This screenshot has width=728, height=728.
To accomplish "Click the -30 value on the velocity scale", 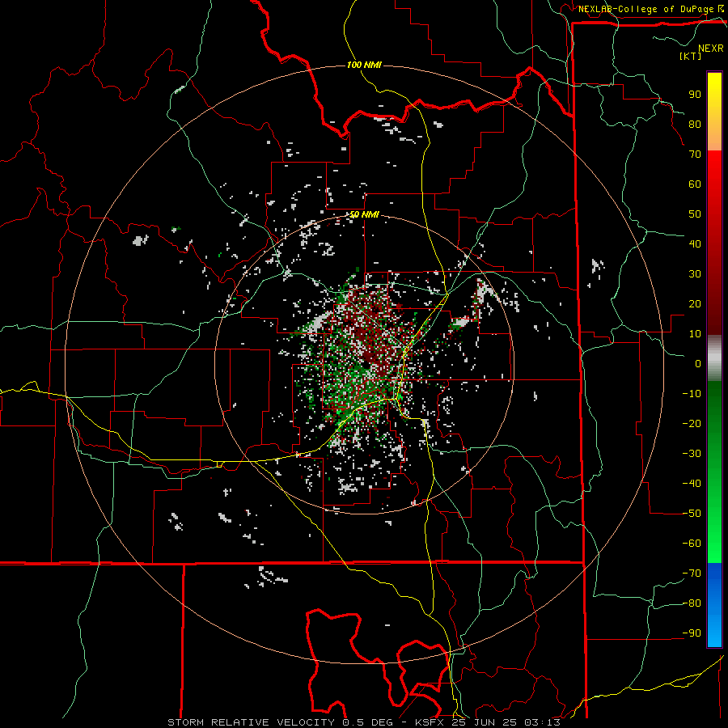I will pyautogui.click(x=692, y=454).
